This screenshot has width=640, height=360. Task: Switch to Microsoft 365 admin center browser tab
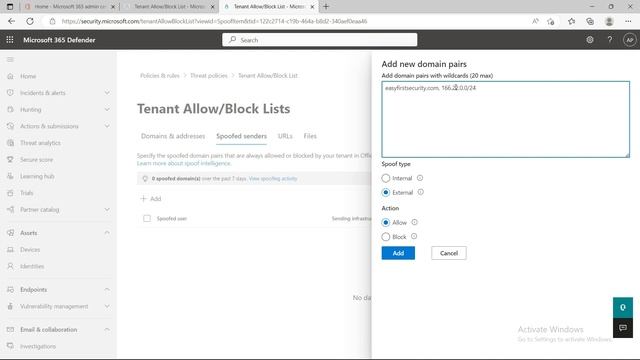tap(69, 7)
